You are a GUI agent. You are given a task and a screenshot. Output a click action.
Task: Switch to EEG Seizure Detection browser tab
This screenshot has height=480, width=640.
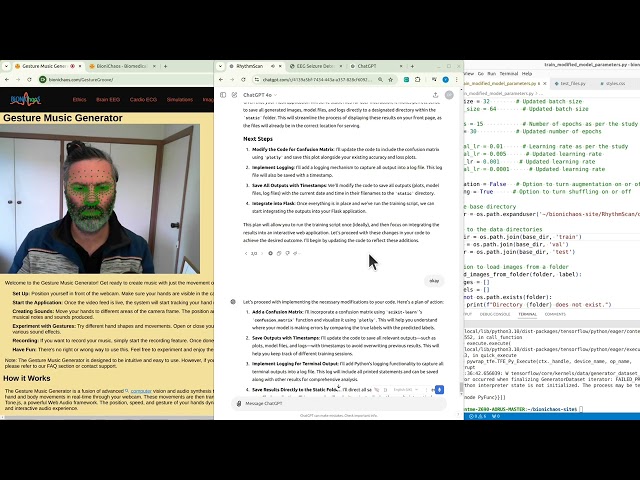coord(314,66)
